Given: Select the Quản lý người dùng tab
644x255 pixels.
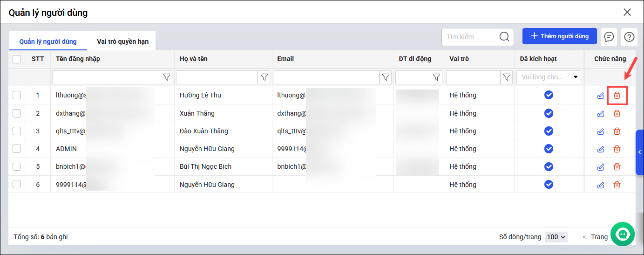Looking at the screenshot, I should pyautogui.click(x=48, y=41).
